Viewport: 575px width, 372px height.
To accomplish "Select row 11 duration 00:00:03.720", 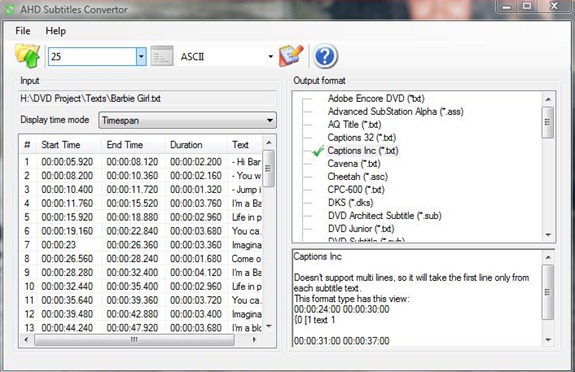I will tap(196, 300).
